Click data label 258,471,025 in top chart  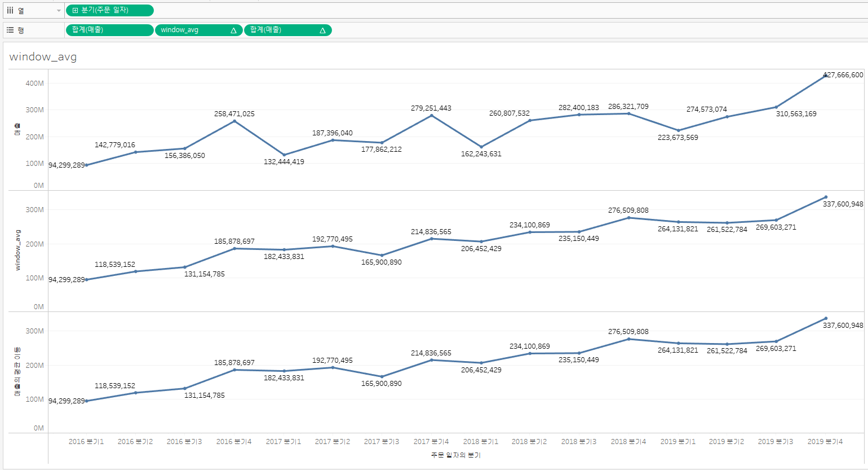click(234, 113)
